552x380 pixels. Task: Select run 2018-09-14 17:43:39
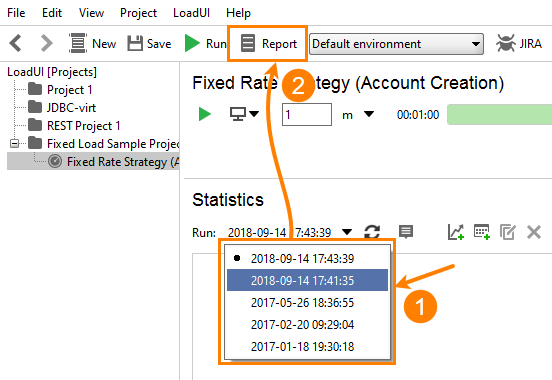tap(307, 258)
